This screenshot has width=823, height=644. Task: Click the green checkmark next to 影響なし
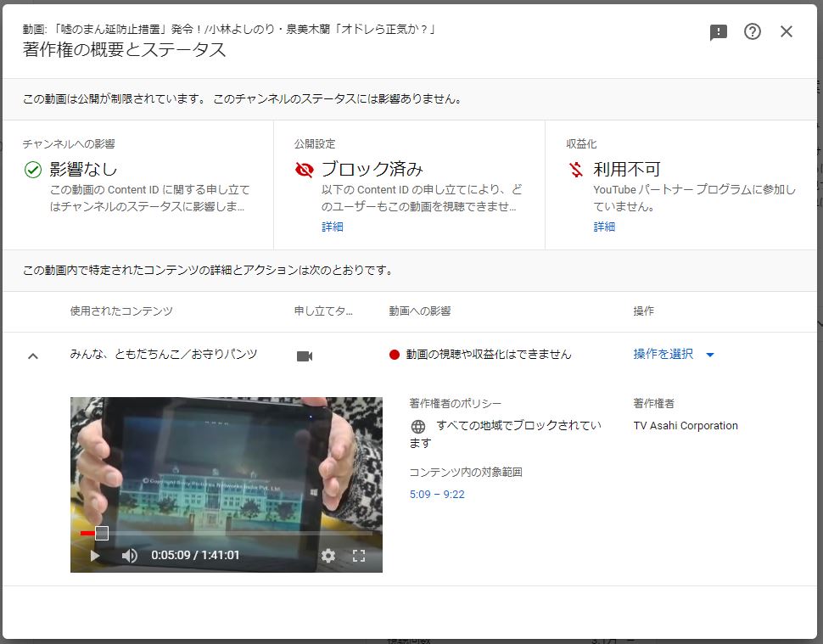(x=33, y=170)
